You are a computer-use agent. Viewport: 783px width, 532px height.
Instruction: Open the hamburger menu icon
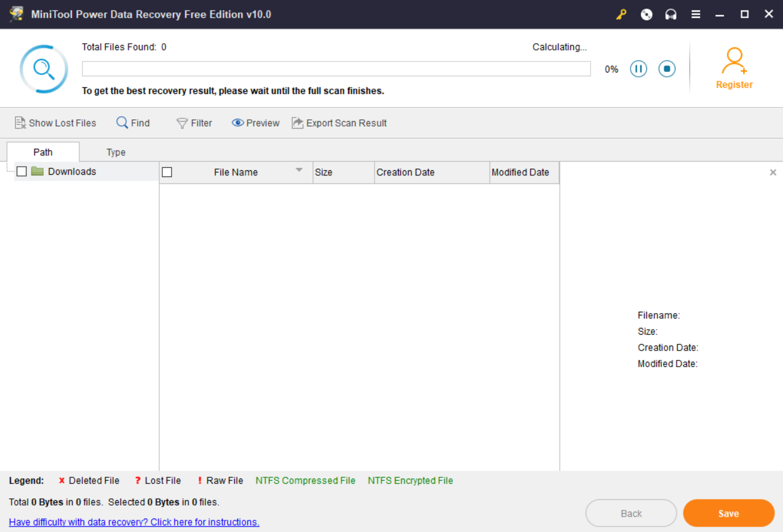[696, 14]
